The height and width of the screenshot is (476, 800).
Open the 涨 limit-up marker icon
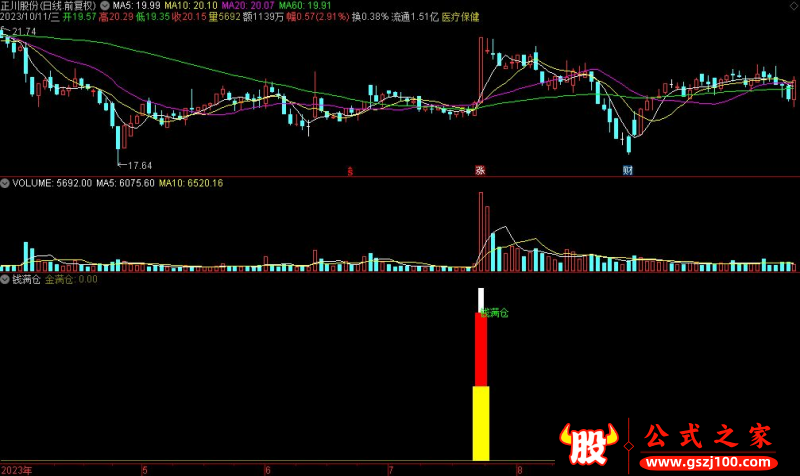[480, 170]
